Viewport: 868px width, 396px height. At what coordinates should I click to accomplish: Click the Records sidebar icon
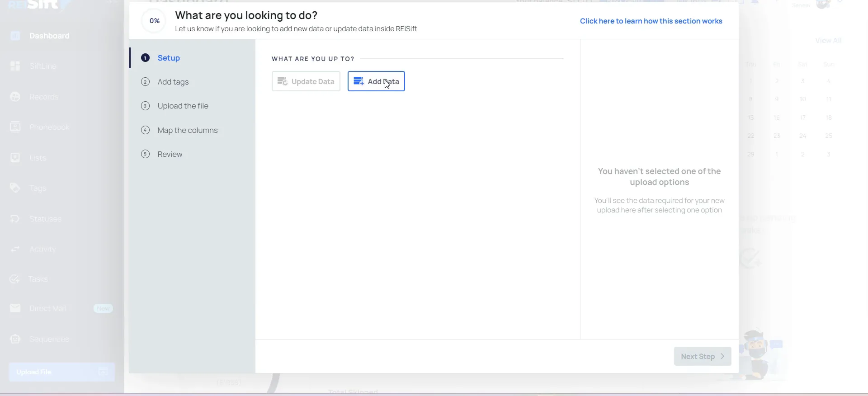click(x=15, y=97)
